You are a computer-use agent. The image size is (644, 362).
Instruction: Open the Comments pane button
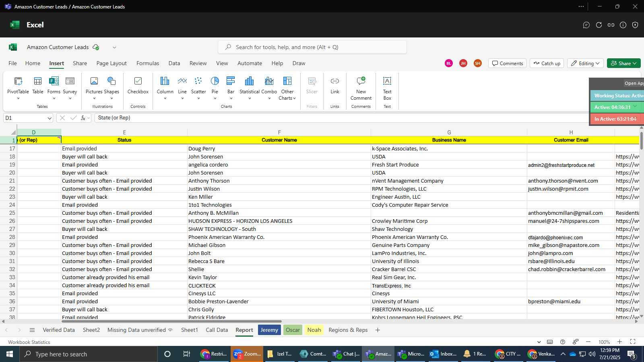coord(508,63)
